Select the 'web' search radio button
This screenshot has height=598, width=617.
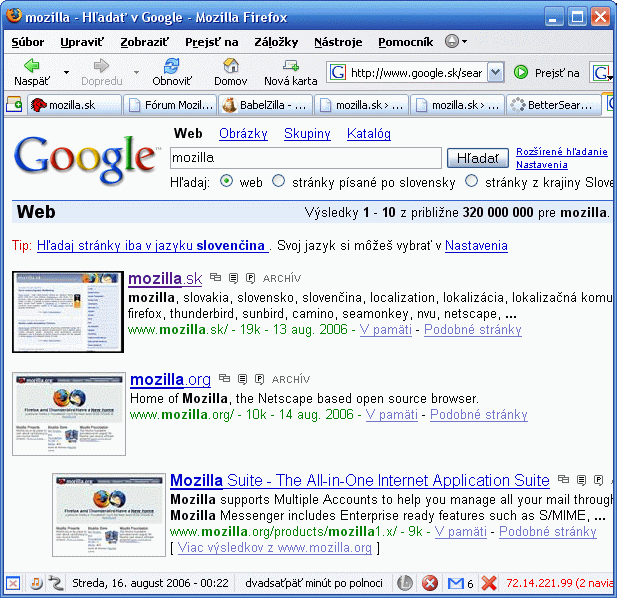click(x=226, y=181)
